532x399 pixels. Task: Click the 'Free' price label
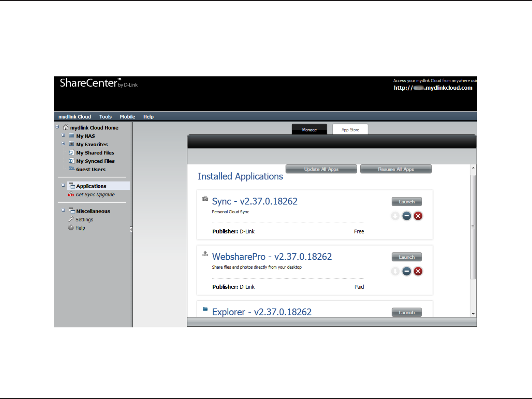359,231
